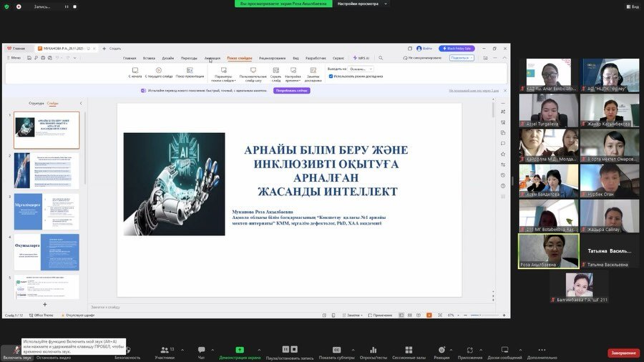This screenshot has width=644, height=362.
Task: Open the Чат (Chat) panel
Action: click(201, 350)
